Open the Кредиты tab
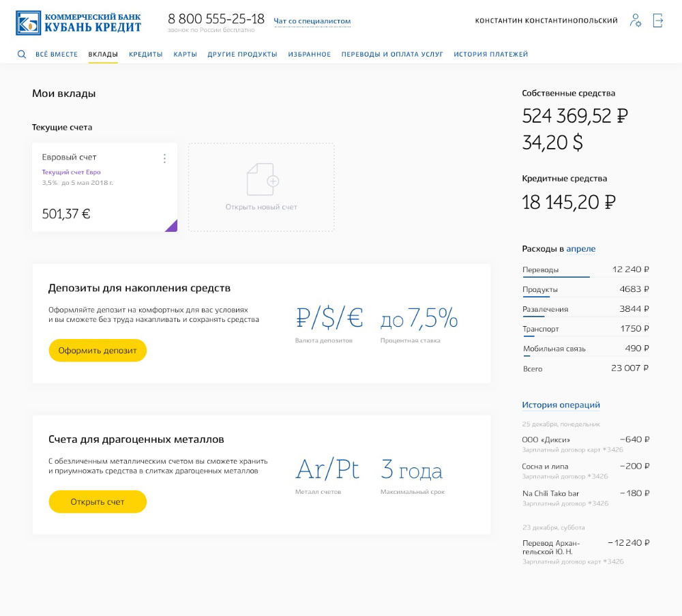Screen dimensions: 682x616 click(145, 55)
